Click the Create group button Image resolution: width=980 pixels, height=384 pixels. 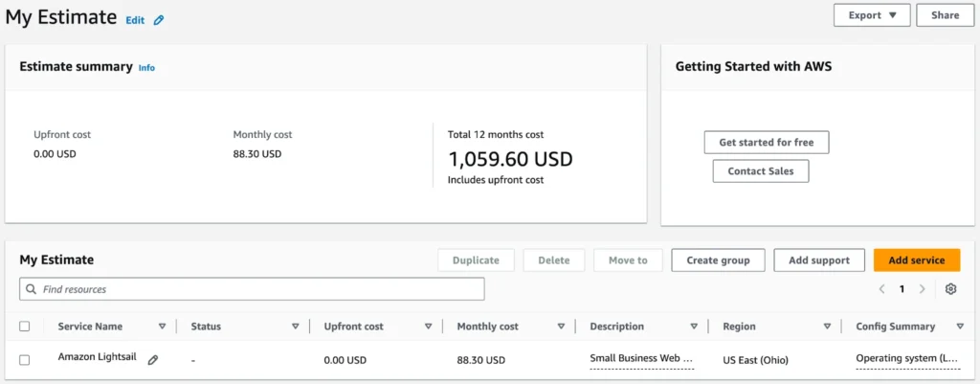(717, 260)
